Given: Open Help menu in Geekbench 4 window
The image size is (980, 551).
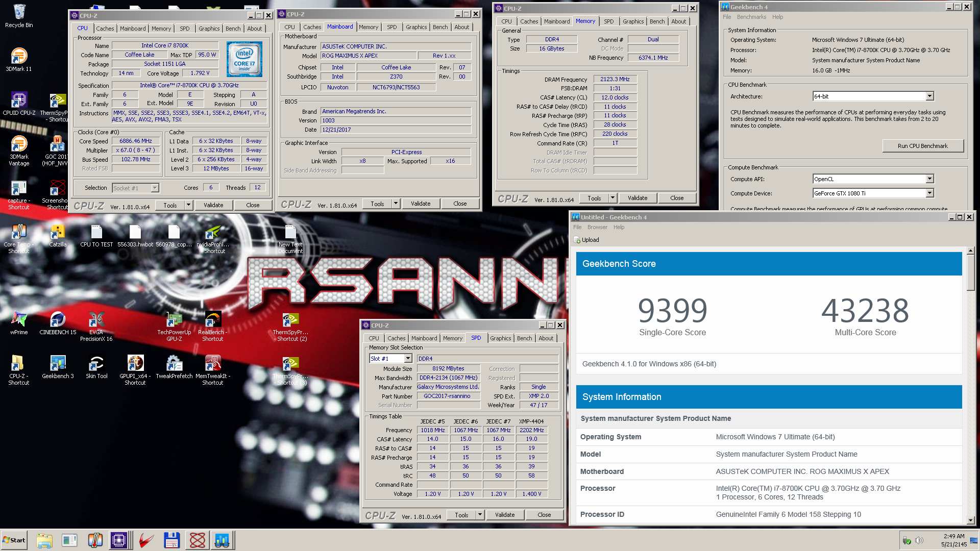Looking at the screenshot, I should (777, 17).
